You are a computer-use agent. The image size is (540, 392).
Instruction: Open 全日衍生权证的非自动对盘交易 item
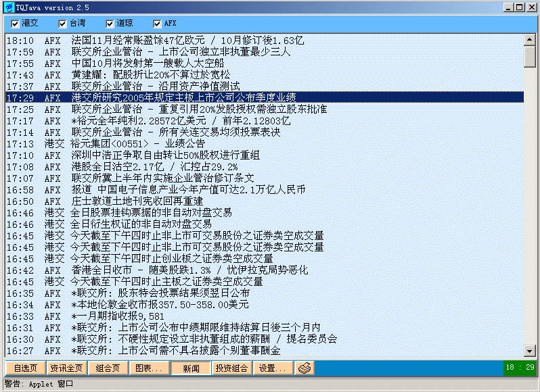point(265,224)
